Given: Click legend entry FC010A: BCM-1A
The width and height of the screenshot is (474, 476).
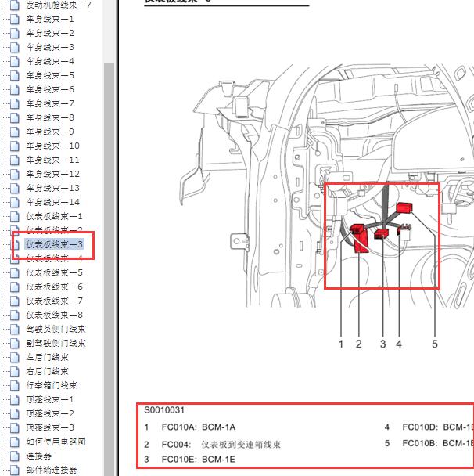Looking at the screenshot, I should click(x=199, y=427).
